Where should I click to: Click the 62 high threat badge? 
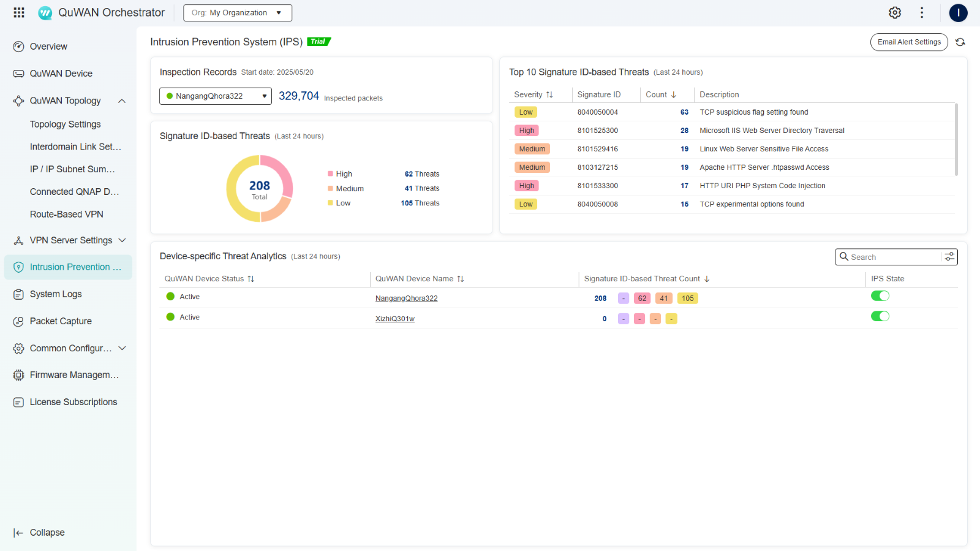pyautogui.click(x=642, y=298)
